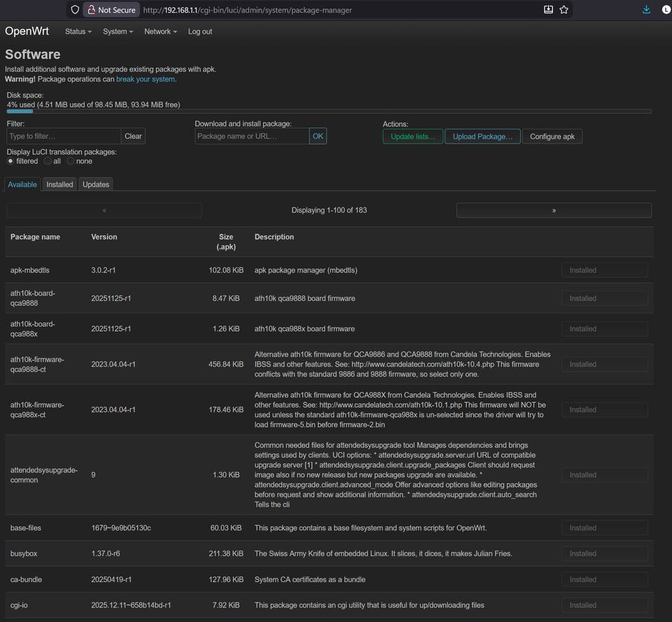Open the Status dropdown menu
This screenshot has height=622, width=672.
pyautogui.click(x=78, y=31)
